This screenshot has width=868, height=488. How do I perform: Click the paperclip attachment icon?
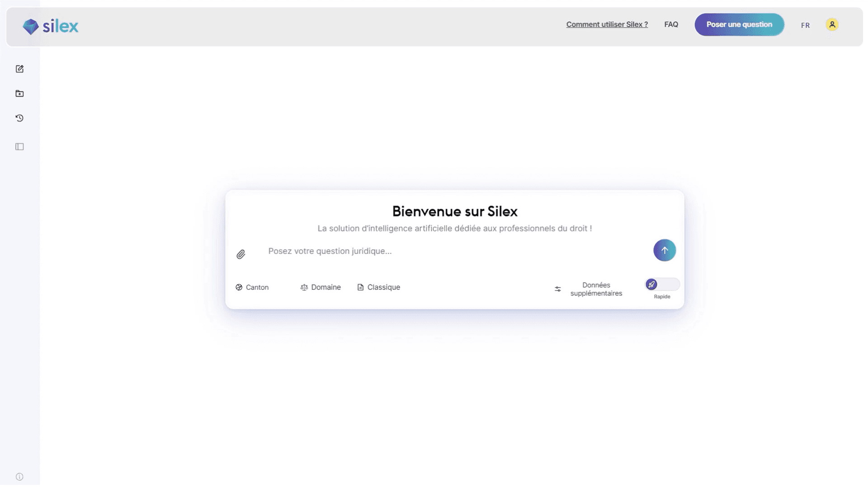tap(241, 254)
